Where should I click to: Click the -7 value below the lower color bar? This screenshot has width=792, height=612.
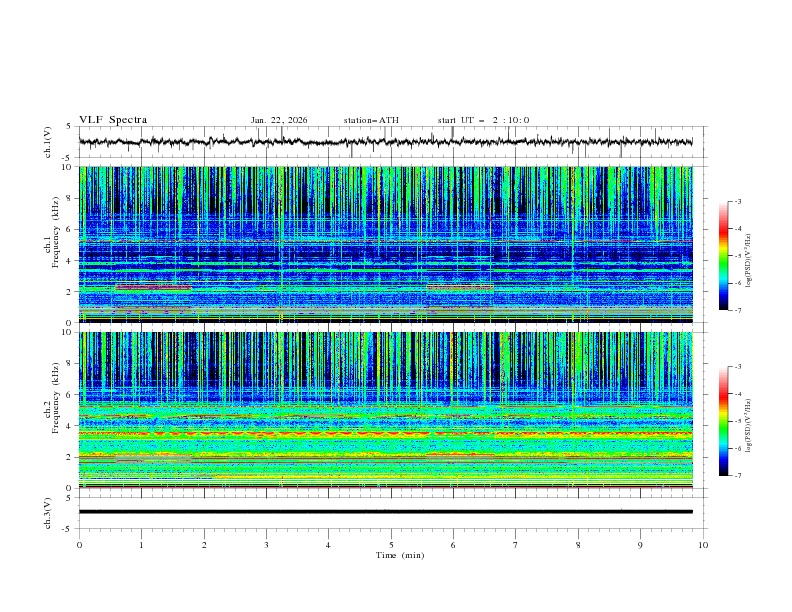(x=737, y=476)
